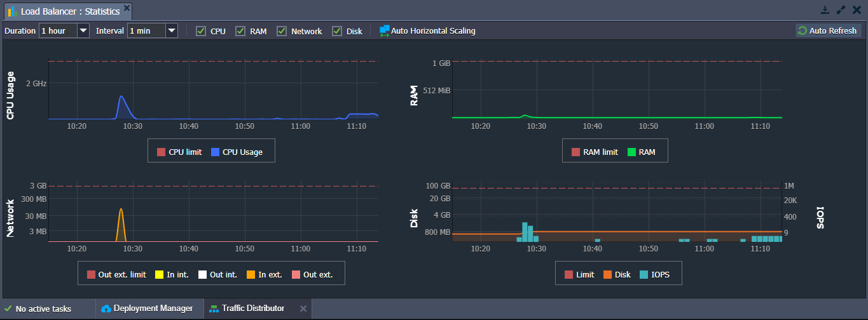
Task: Click the CPU usage peak near 10:28
Action: click(122, 97)
